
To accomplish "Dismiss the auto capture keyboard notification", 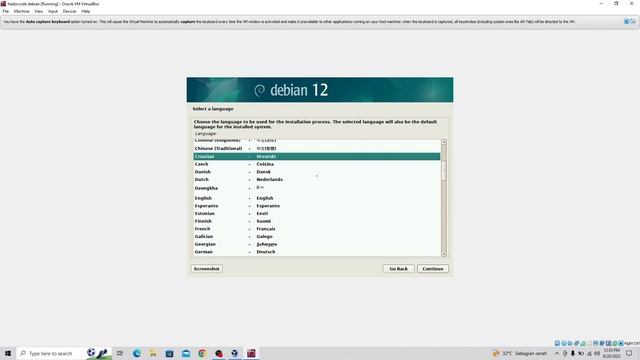I will click(626, 21).
